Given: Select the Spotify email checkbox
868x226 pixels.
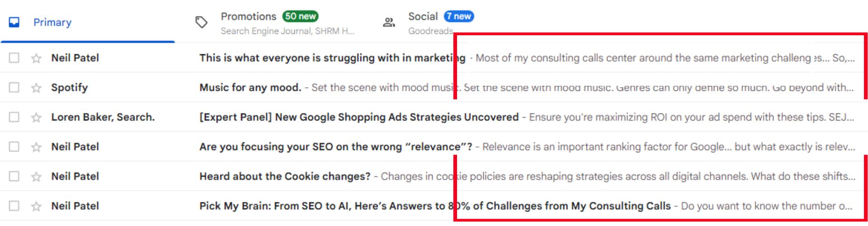Looking at the screenshot, I should [x=14, y=87].
